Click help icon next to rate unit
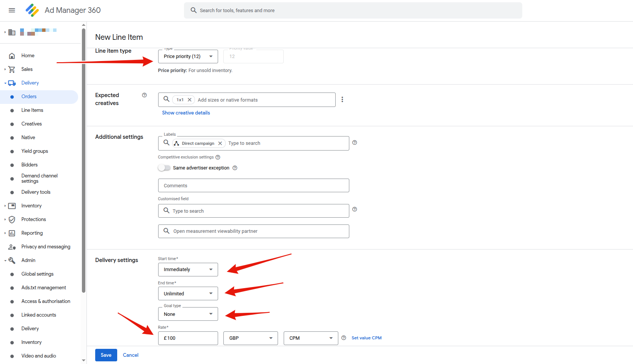 coord(344,338)
